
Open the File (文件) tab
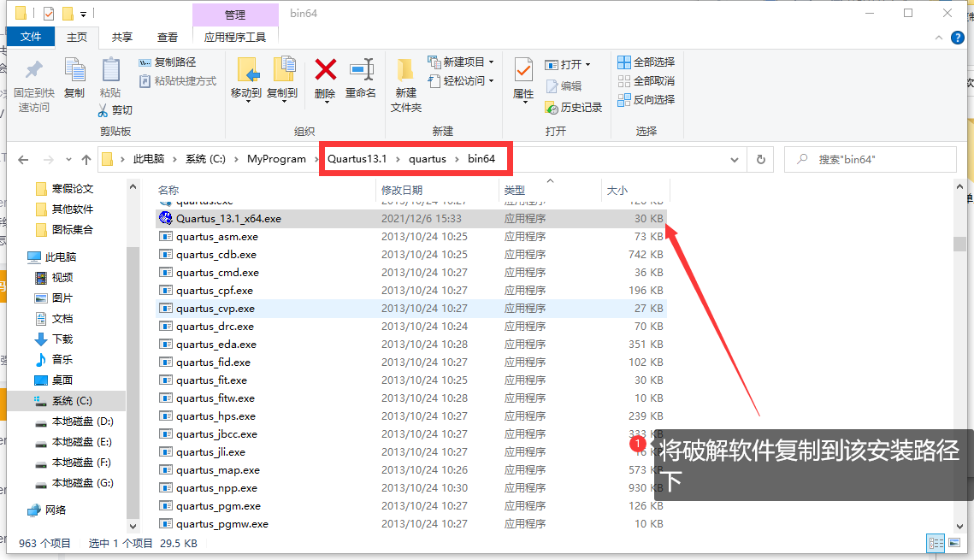(x=31, y=37)
